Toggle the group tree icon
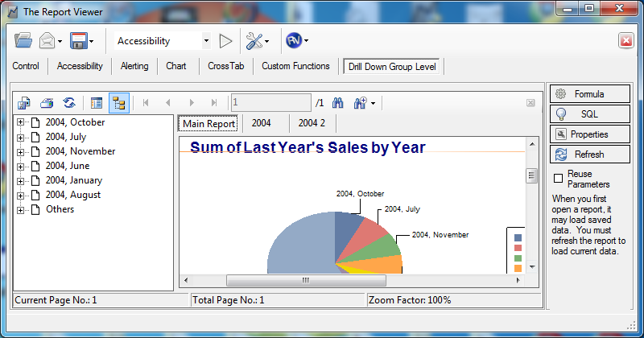The width and height of the screenshot is (644, 338). pyautogui.click(x=119, y=103)
